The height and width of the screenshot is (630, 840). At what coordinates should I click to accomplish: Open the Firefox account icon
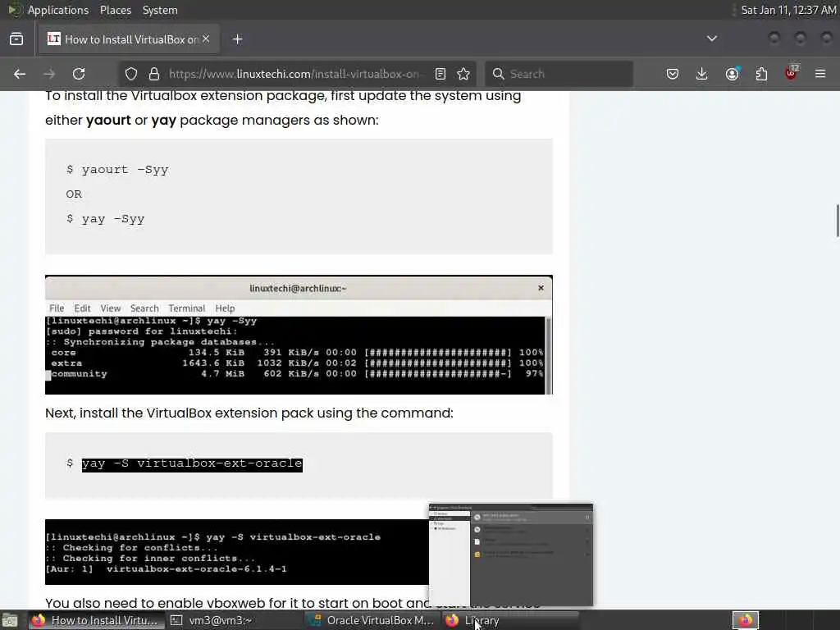pyautogui.click(x=732, y=74)
